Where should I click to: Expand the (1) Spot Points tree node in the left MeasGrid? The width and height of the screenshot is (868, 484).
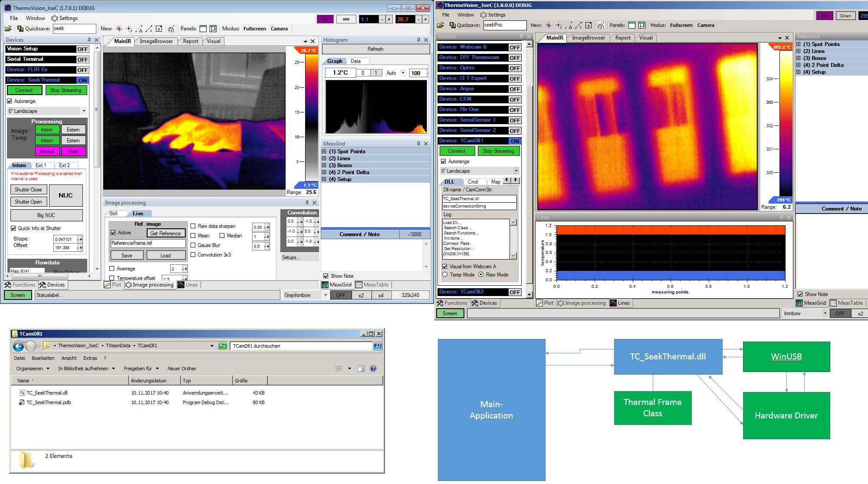[324, 151]
